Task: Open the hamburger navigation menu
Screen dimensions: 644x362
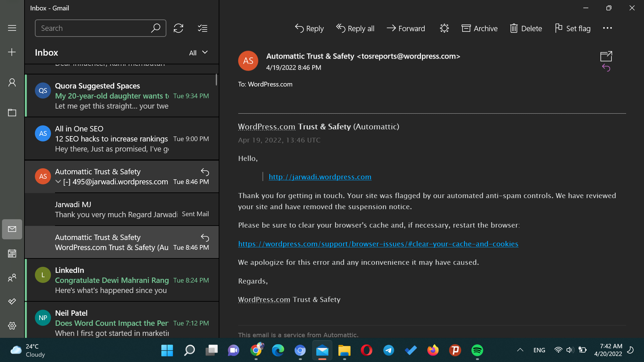Action: [12, 28]
